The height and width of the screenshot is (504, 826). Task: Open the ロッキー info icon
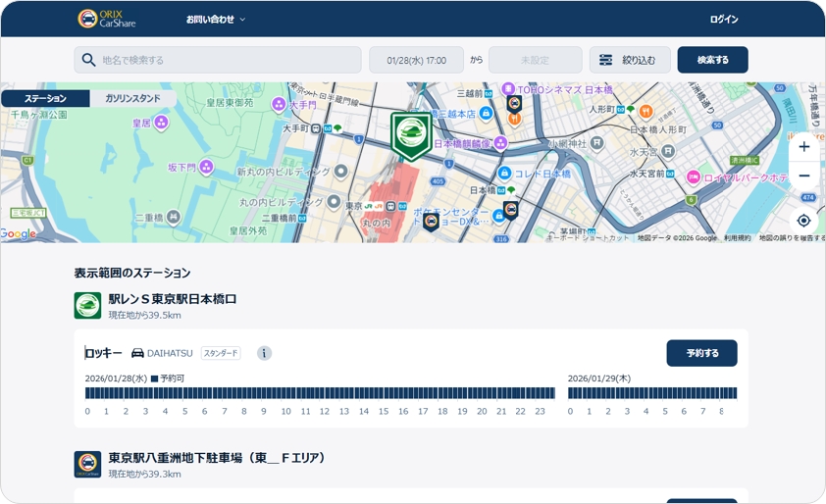(x=265, y=353)
